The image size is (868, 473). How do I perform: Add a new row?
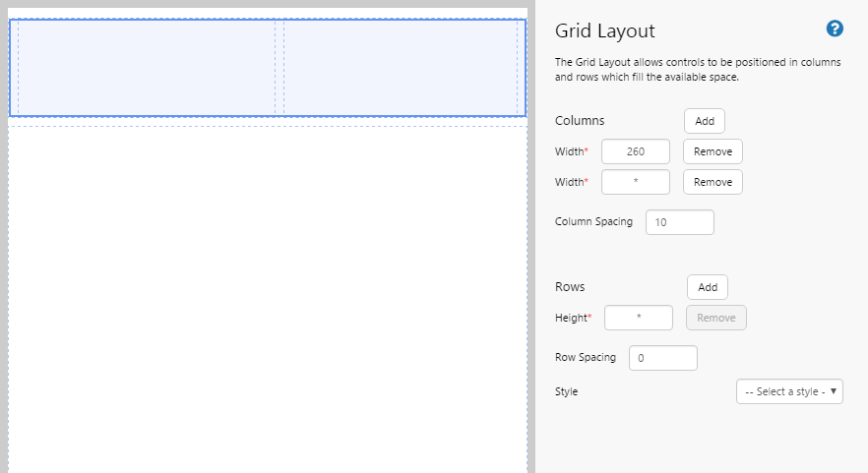coord(708,287)
